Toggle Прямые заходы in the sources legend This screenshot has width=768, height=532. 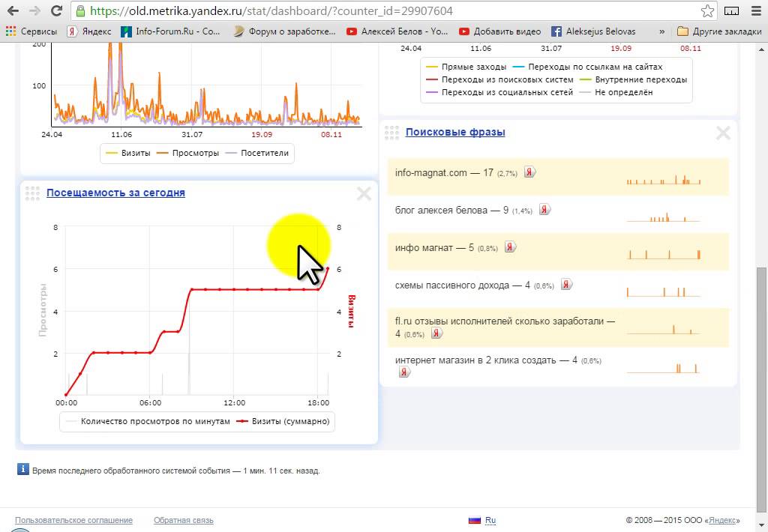click(466, 67)
